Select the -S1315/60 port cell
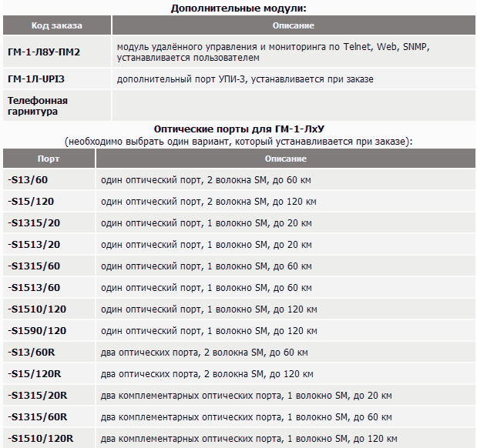Screen dimensions: 477x448 [x=33, y=266]
